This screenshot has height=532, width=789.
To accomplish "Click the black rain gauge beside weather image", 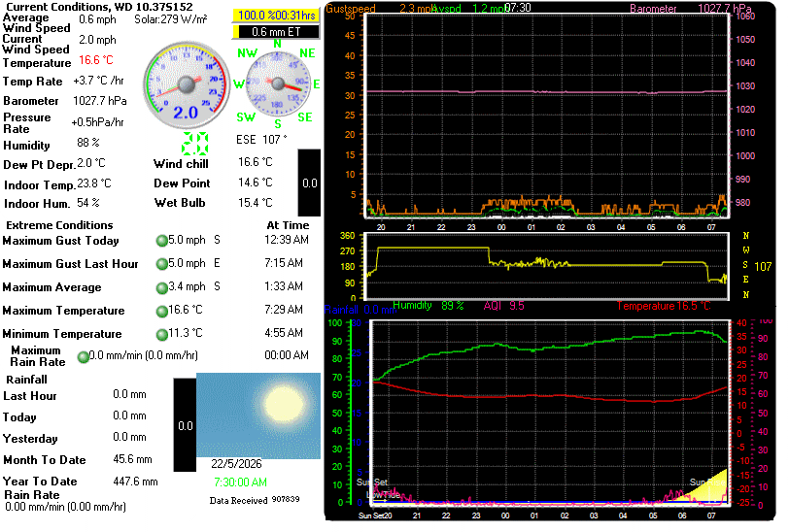I will pyautogui.click(x=185, y=425).
